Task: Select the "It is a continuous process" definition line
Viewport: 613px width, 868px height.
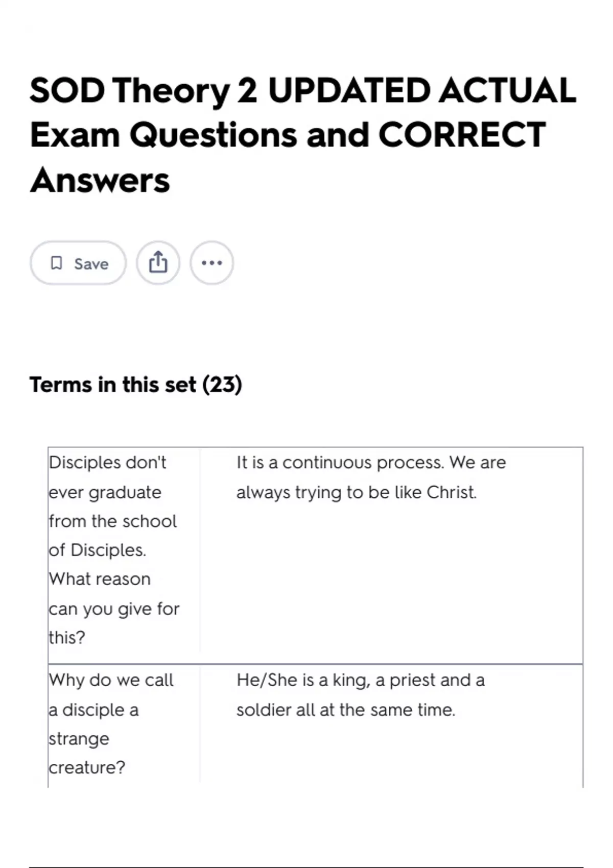Action: click(371, 463)
